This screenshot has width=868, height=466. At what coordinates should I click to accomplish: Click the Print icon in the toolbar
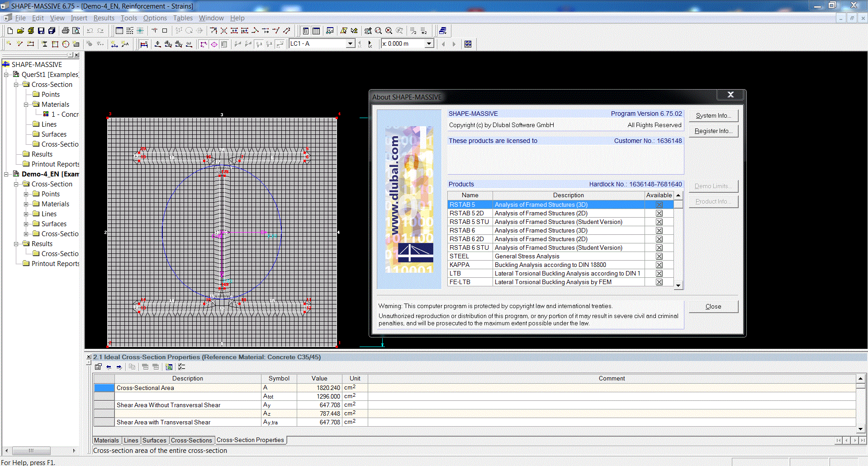66,31
